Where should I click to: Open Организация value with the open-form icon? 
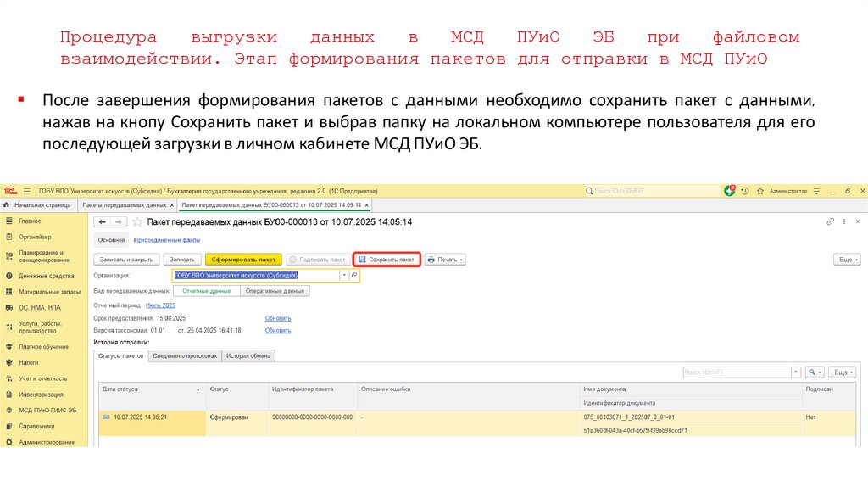click(x=354, y=276)
